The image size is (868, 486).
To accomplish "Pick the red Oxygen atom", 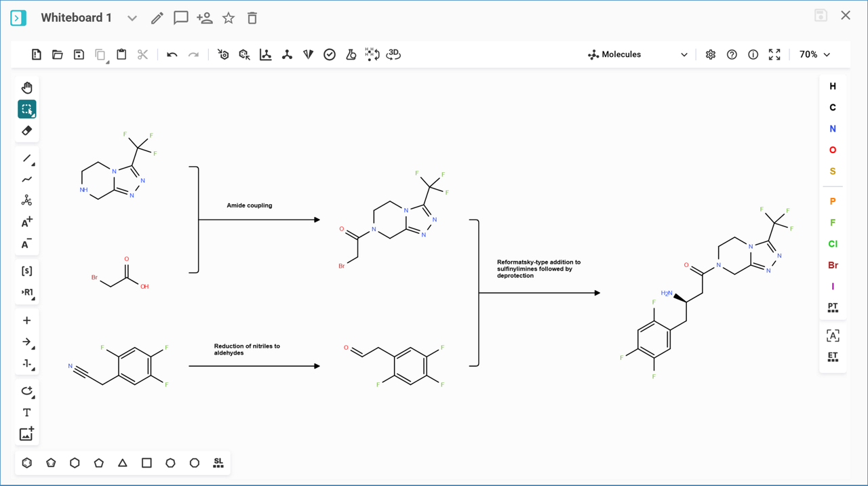I will tap(833, 150).
